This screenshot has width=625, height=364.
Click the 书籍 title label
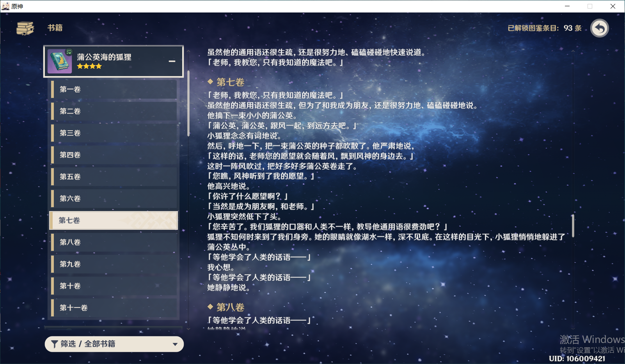(55, 28)
